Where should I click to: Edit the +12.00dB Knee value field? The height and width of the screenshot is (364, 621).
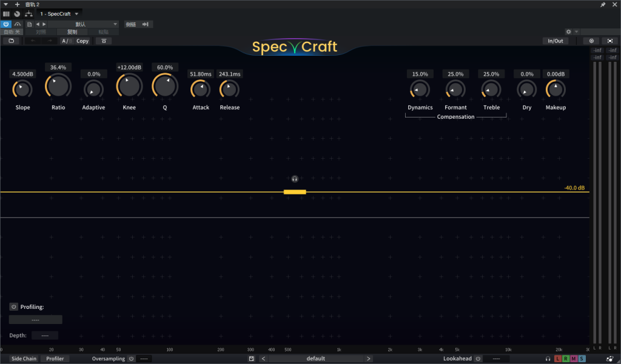click(x=130, y=67)
